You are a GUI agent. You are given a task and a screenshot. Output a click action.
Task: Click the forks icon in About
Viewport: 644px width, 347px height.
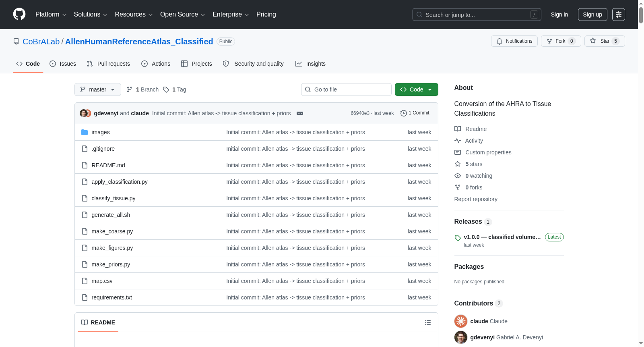pyautogui.click(x=458, y=187)
